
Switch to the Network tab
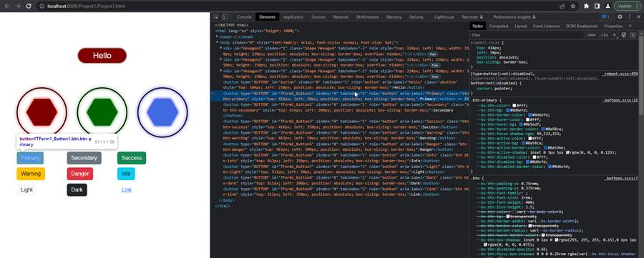(341, 17)
